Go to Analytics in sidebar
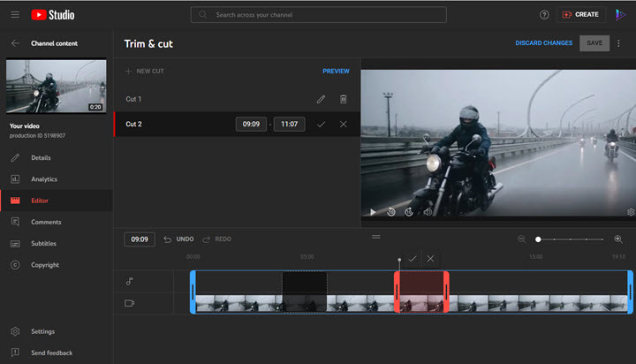This screenshot has width=636, height=364. point(44,179)
